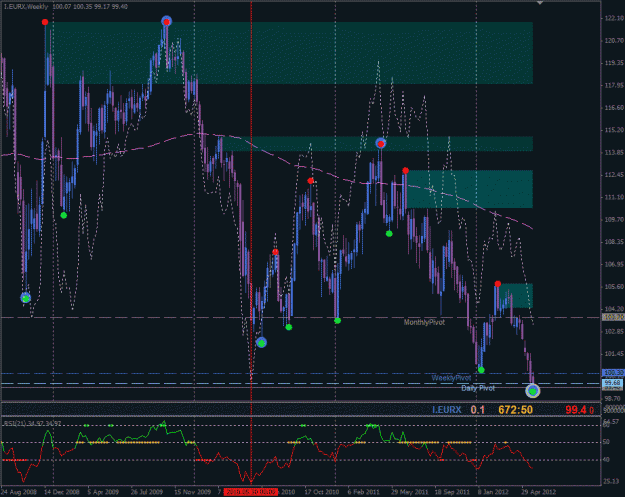
Task: Select the red dot at the corner of the 112.45 zone
Action: coord(405,171)
